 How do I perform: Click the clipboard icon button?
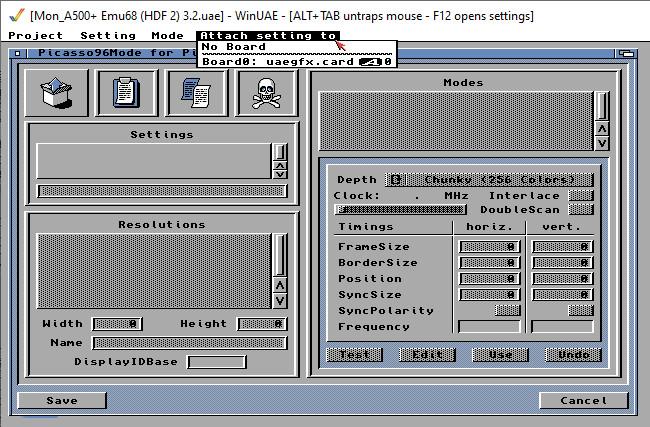pyautogui.click(x=126, y=93)
